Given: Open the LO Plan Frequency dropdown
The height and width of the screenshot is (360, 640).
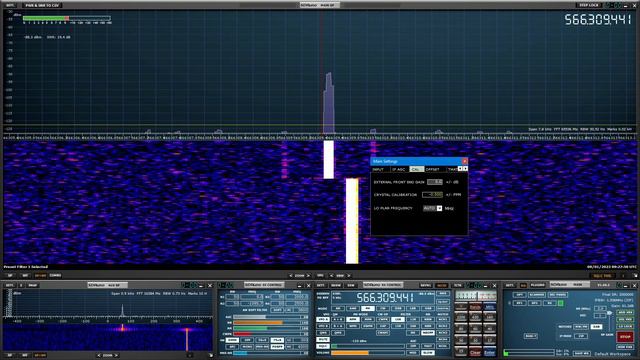Looking at the screenshot, I should [439, 208].
